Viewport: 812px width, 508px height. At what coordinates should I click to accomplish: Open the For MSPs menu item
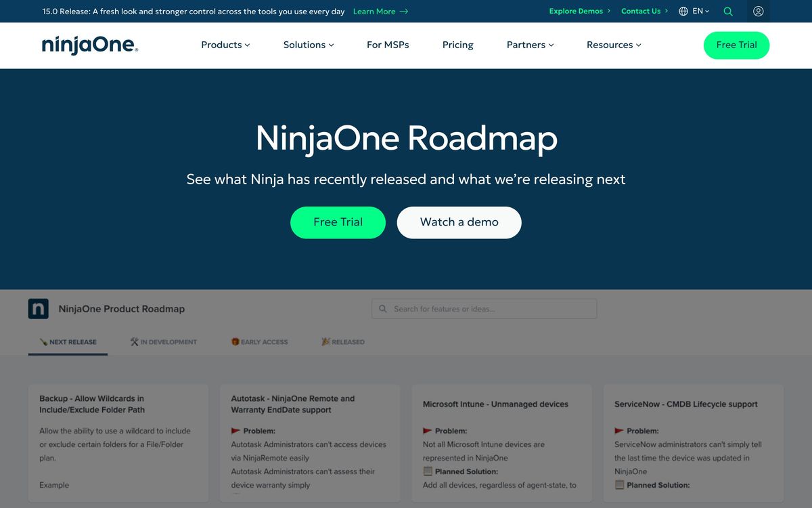tap(388, 45)
